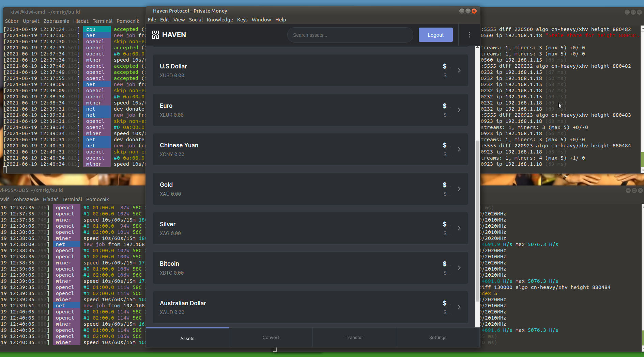Log out of the Haven wallet
The width and height of the screenshot is (644, 357).
coord(436,35)
